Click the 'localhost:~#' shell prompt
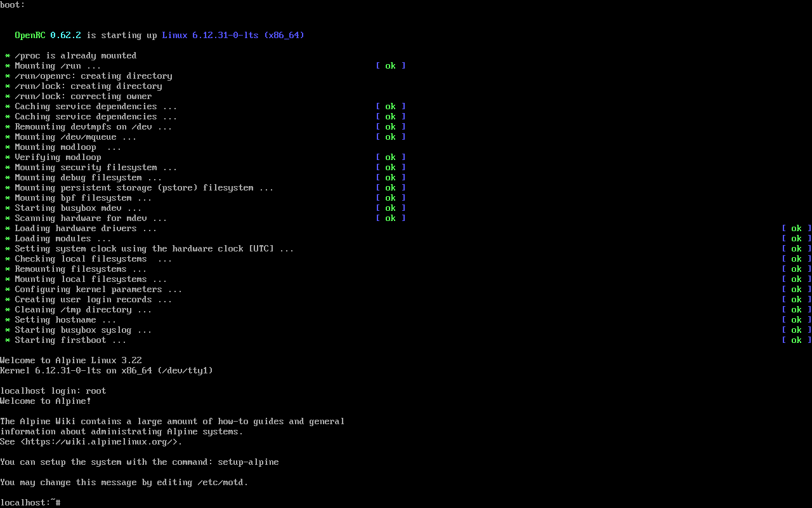The image size is (812, 508). tap(30, 503)
